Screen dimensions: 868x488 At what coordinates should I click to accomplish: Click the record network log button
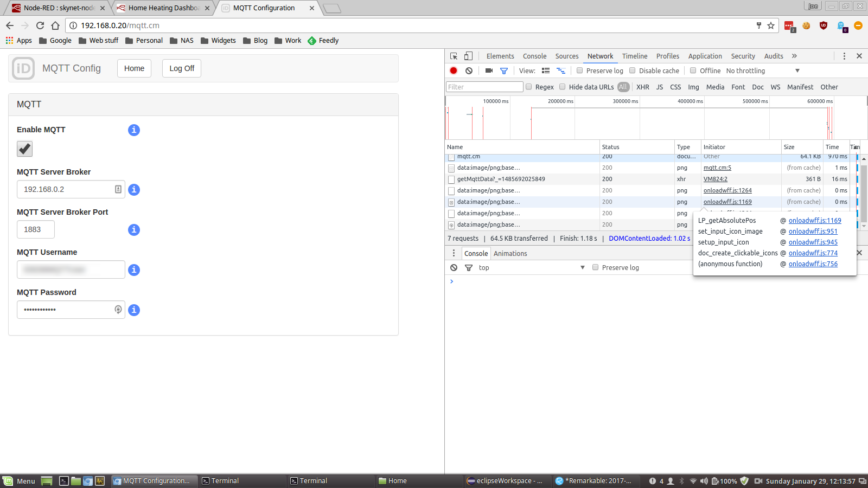pyautogui.click(x=454, y=70)
